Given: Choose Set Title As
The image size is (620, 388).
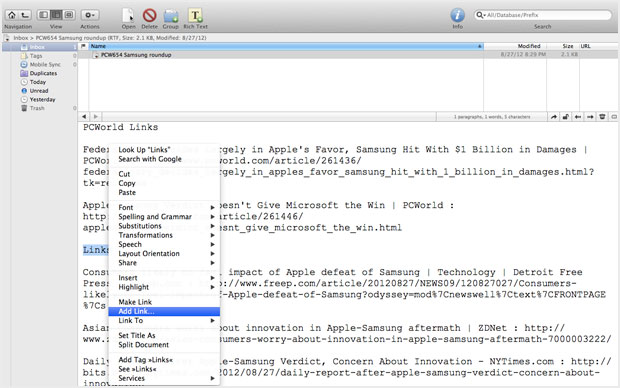Looking at the screenshot, I should coord(164,335).
